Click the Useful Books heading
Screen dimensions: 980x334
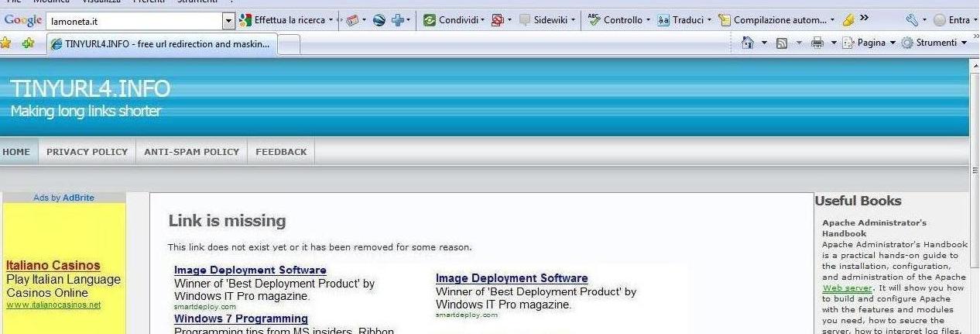pos(858,201)
